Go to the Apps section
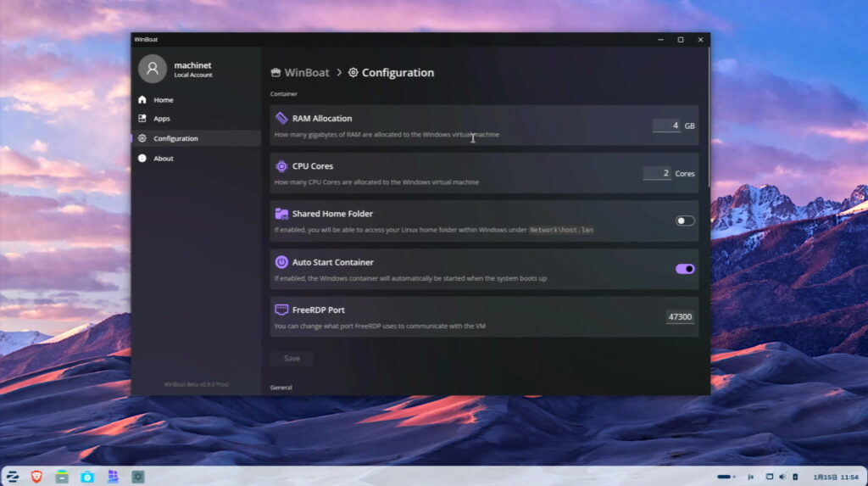 pyautogui.click(x=161, y=119)
